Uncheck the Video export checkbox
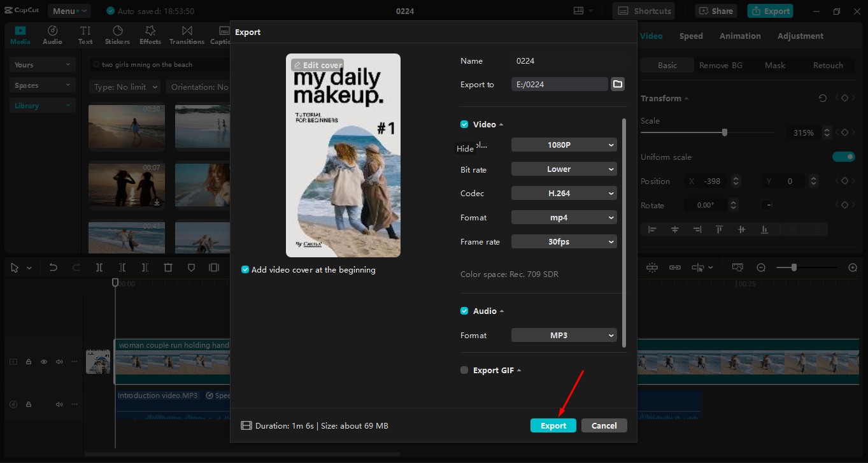 pyautogui.click(x=464, y=124)
